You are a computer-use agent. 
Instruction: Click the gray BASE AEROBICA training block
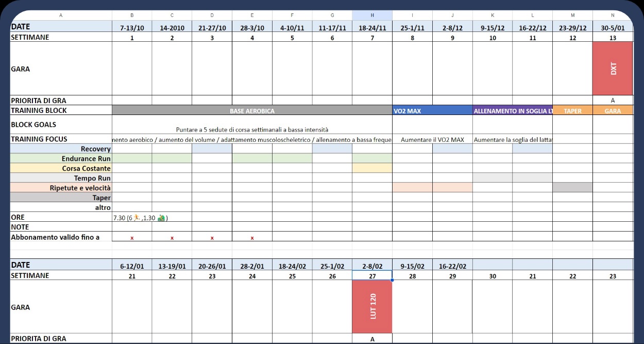pyautogui.click(x=252, y=110)
